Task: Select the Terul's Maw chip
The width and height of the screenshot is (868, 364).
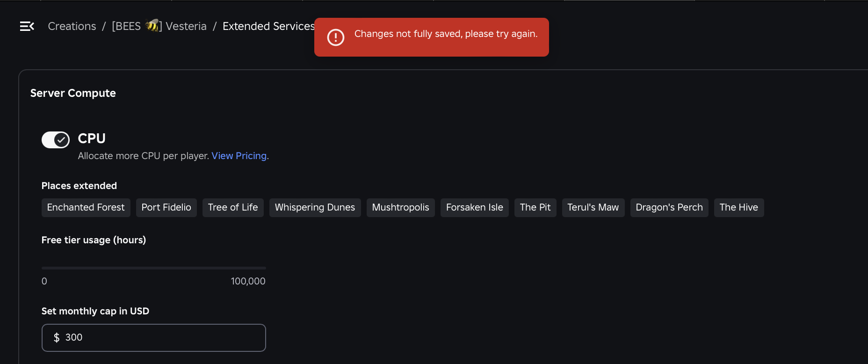Action: [593, 207]
